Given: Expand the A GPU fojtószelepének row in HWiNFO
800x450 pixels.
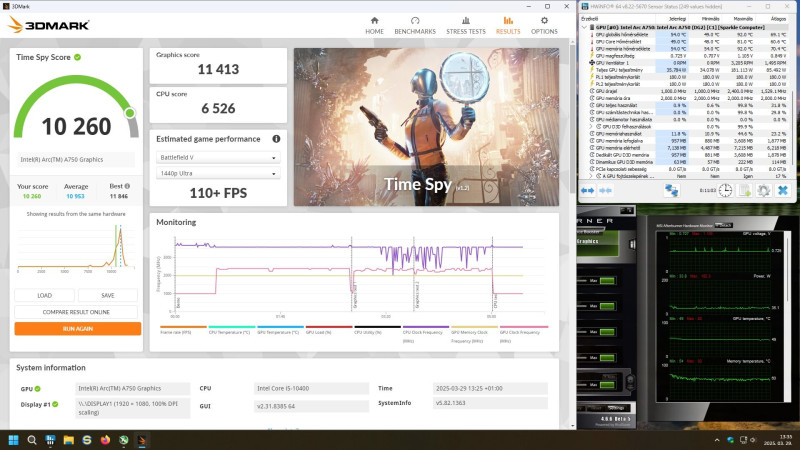Looking at the screenshot, I should point(591,176).
